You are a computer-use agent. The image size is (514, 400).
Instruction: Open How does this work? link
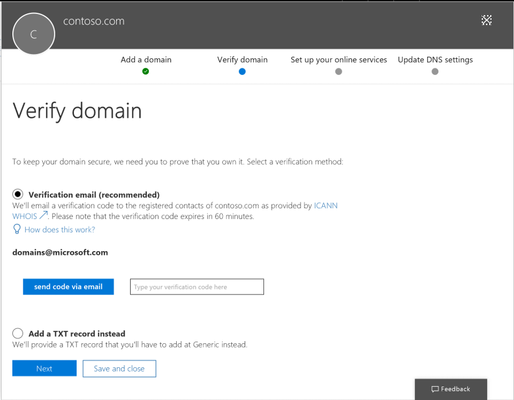point(60,230)
